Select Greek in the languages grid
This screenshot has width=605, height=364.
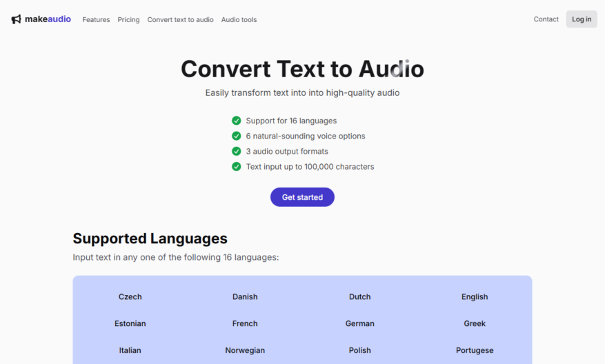(475, 323)
